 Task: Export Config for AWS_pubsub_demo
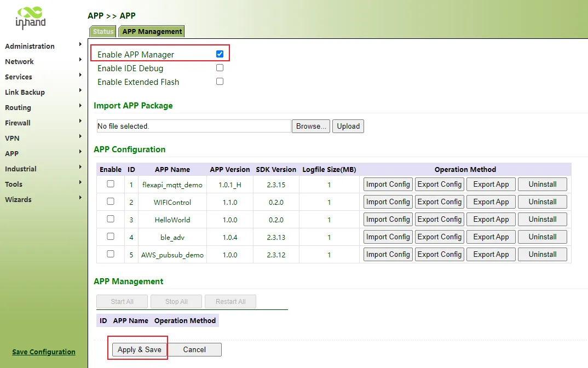click(x=440, y=254)
